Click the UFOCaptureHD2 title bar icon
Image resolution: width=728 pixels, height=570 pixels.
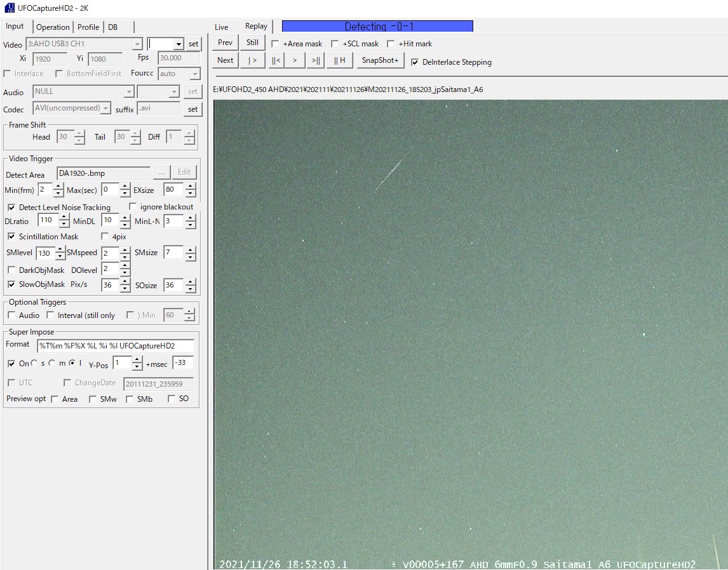[x=9, y=8]
